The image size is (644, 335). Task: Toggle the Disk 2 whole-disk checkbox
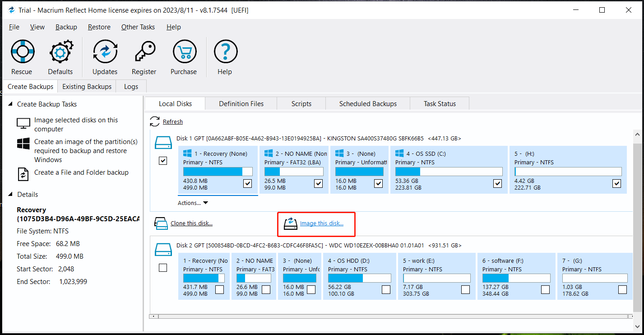(163, 268)
